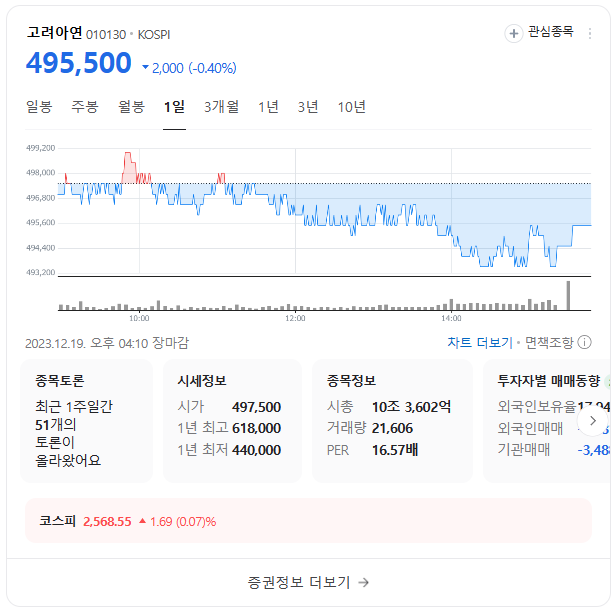Click the stock code 010130
Image resolution: width=613 pixels, height=614 pixels.
[x=106, y=35]
